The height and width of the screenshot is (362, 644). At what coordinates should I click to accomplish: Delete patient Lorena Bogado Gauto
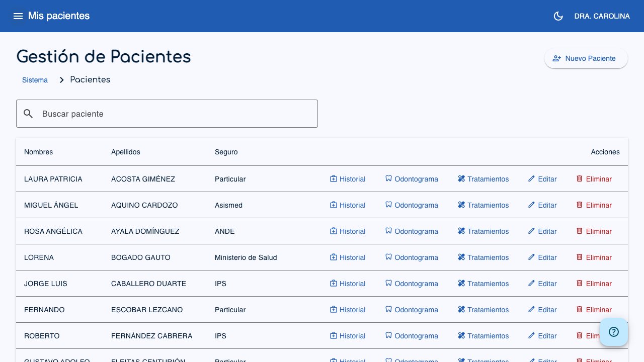[x=594, y=257]
